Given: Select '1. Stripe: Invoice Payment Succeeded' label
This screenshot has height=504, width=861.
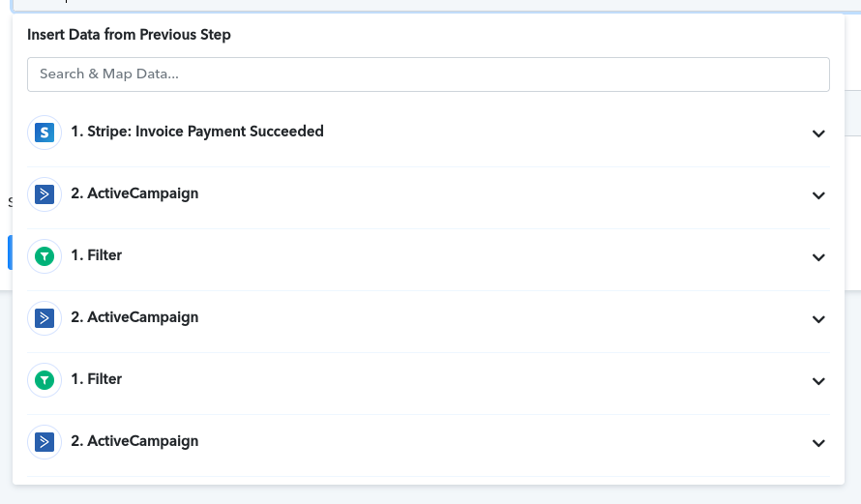Looking at the screenshot, I should click(x=197, y=132).
